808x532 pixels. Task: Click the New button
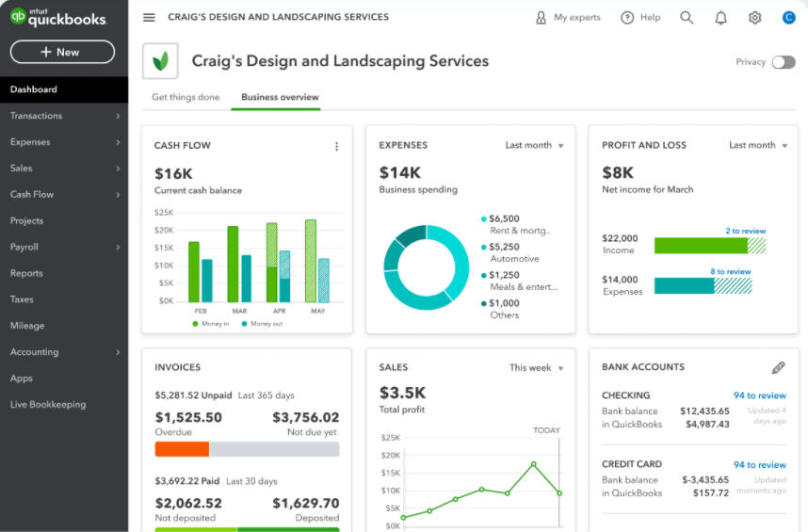[62, 52]
